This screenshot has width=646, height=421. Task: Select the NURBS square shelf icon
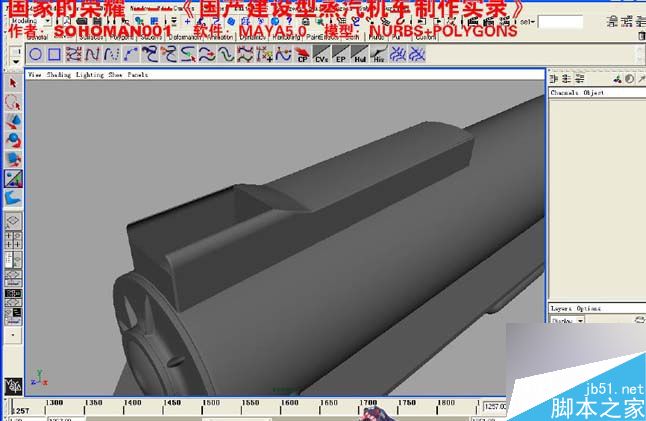[54, 54]
